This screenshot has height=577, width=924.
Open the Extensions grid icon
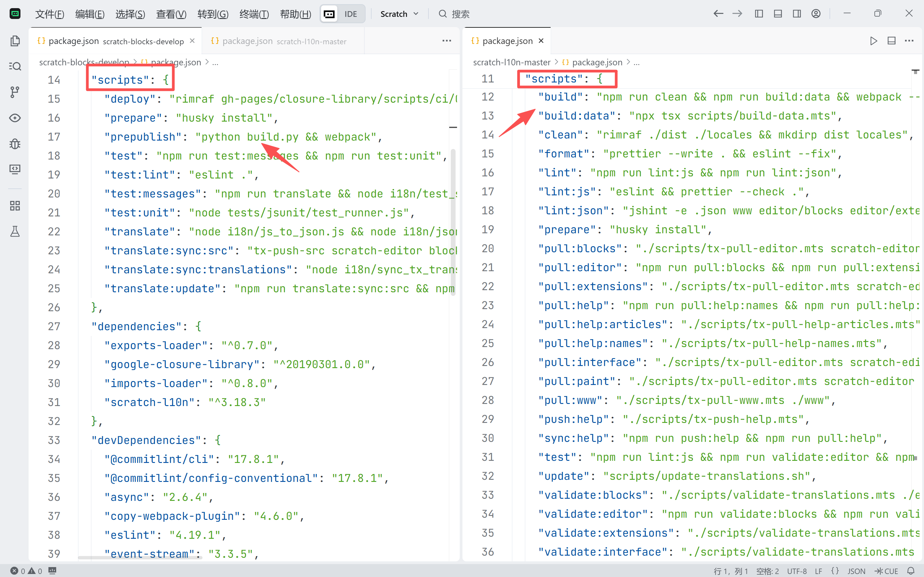tap(15, 206)
